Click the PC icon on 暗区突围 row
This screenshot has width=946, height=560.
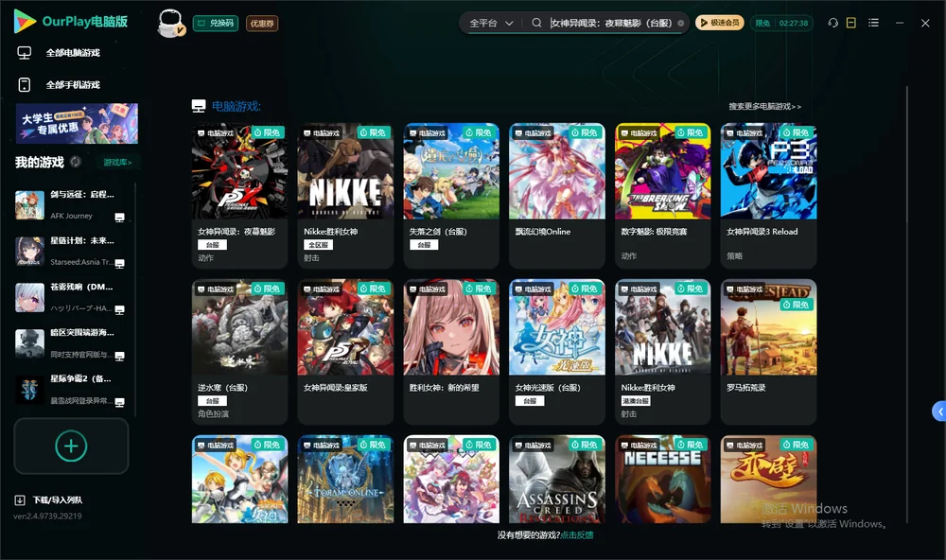click(119, 356)
